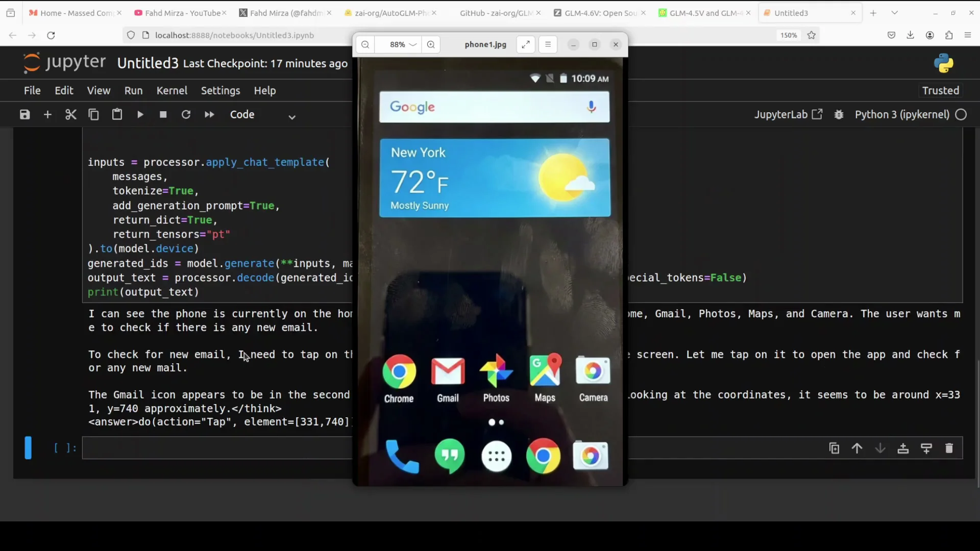Bookmark the page with the star icon
Viewport: 980px width, 551px height.
coord(812,35)
